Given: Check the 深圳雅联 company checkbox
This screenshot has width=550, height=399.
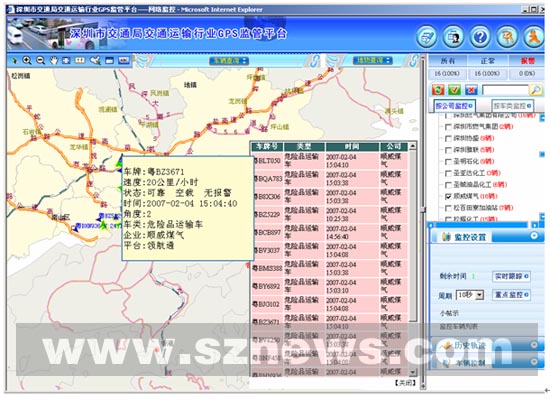Looking at the screenshot, I should coord(448,150).
